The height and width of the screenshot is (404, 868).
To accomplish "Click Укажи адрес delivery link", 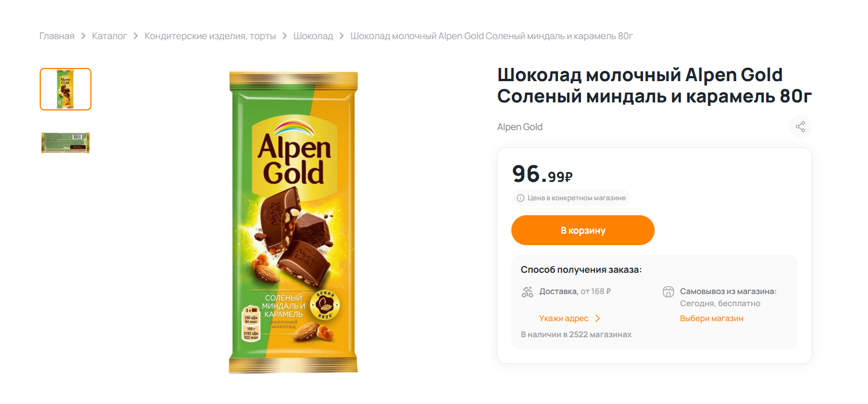I will (x=564, y=318).
